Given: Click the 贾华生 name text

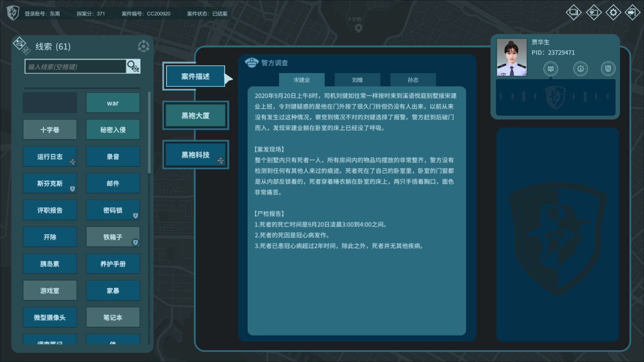Looking at the screenshot, I should pyautogui.click(x=540, y=42).
